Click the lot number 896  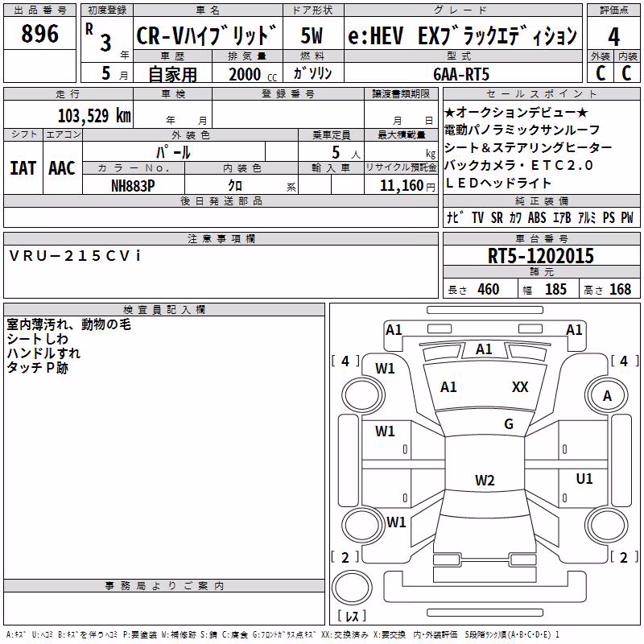[39, 34]
